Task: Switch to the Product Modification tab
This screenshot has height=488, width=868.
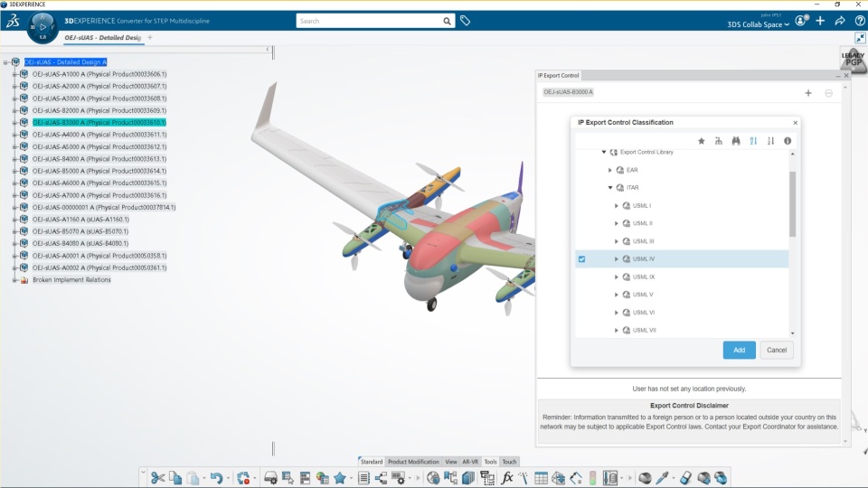Action: (413, 462)
